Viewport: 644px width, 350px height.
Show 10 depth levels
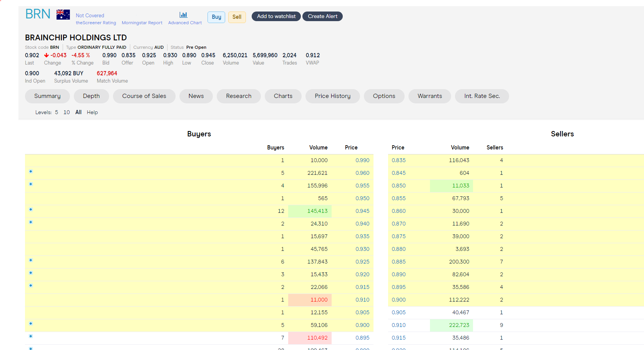pyautogui.click(x=66, y=112)
